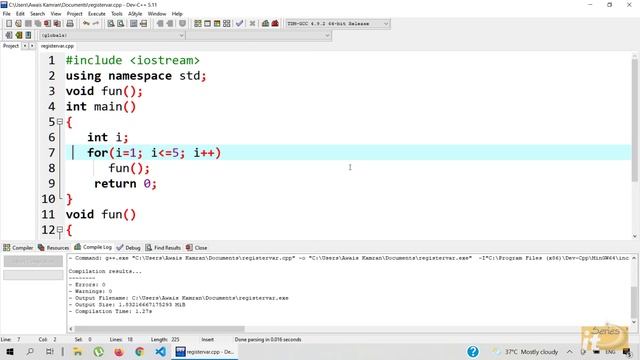Click the right arrow beside Project tab
Screen dimensions: 640x360
tap(31, 46)
